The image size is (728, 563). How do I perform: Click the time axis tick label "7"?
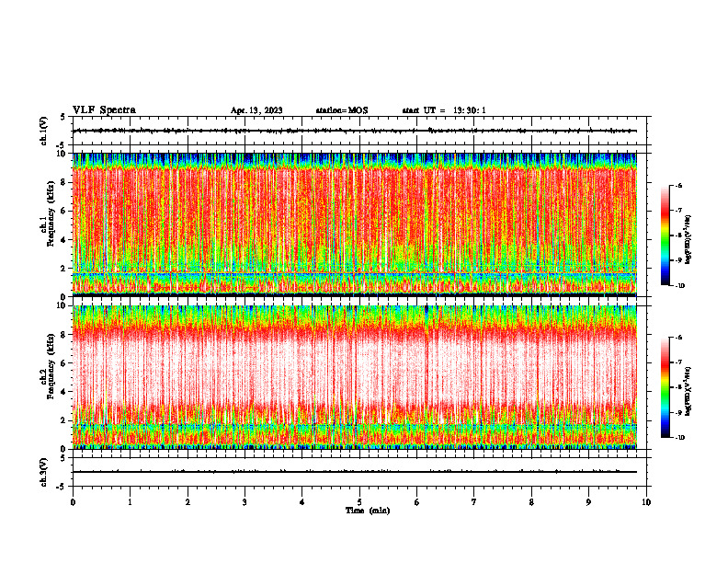tap(474, 502)
